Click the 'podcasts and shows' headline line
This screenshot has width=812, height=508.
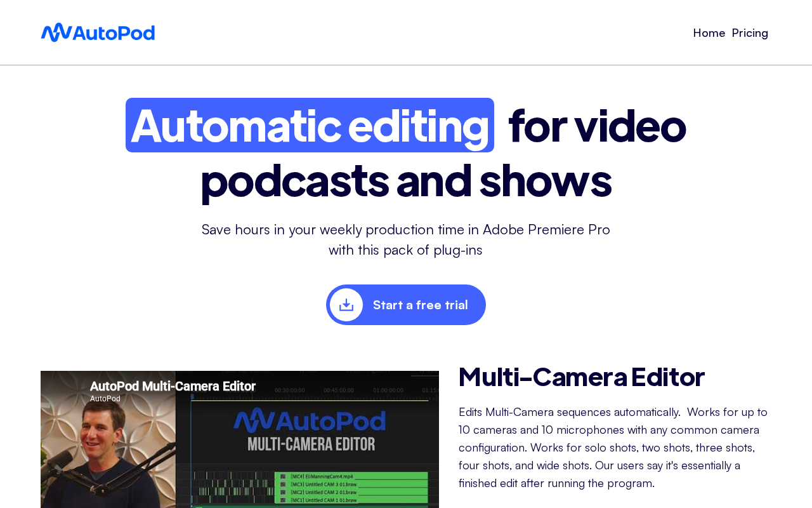pos(406,180)
